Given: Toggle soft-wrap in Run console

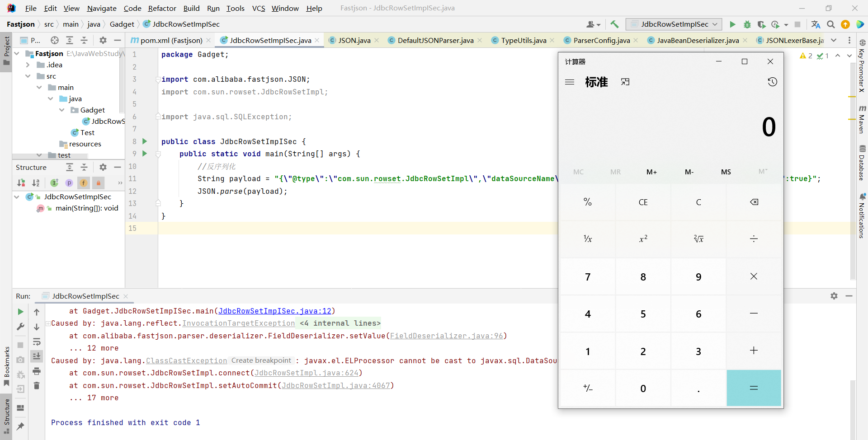Looking at the screenshot, I should coord(37,342).
